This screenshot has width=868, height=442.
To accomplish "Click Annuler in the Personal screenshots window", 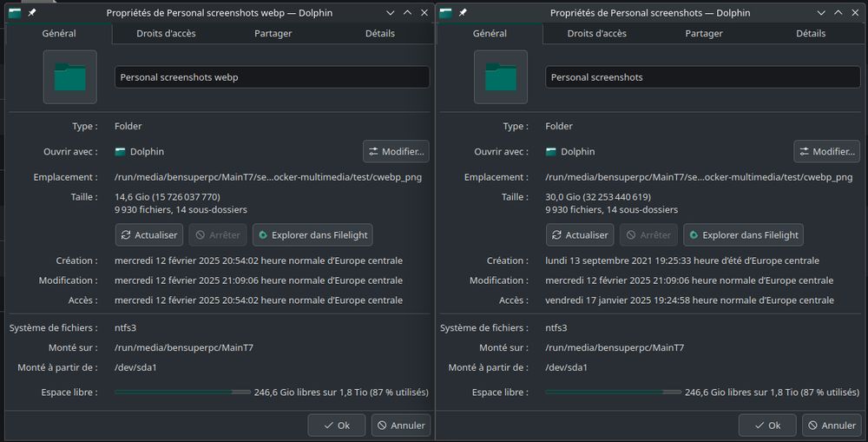I will (832, 426).
